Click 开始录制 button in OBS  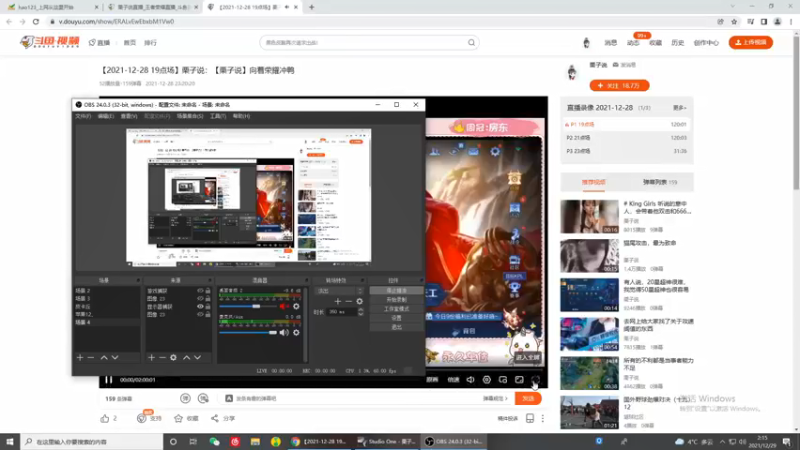(396, 299)
